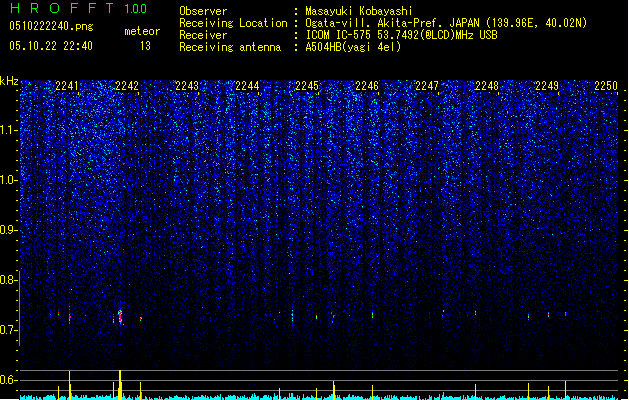Click the HROFFT 1.0.0 title text
Screen dimensions: 629x400
(79, 8)
